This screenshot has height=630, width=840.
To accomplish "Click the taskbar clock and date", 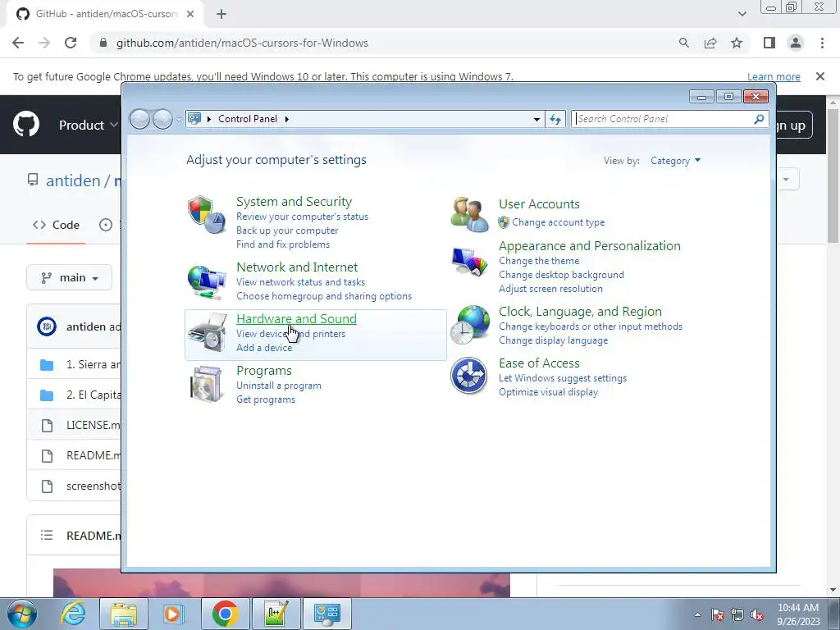I will coord(798,614).
